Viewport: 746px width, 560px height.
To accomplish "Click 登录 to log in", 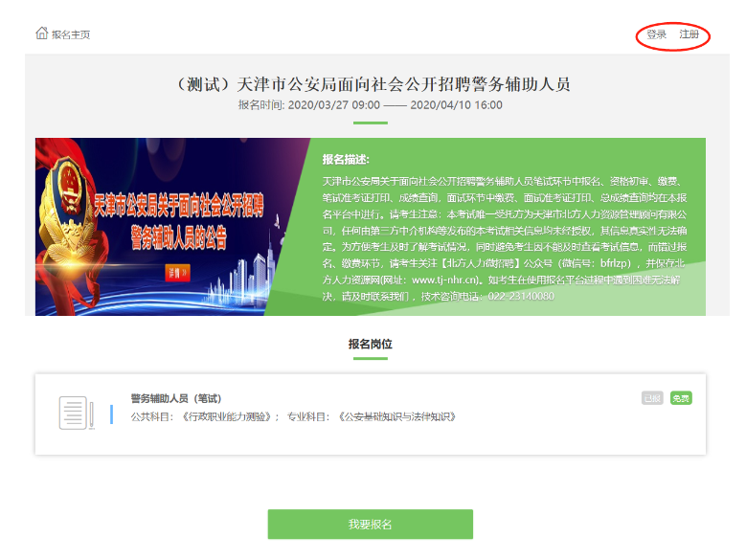I will pyautogui.click(x=656, y=34).
